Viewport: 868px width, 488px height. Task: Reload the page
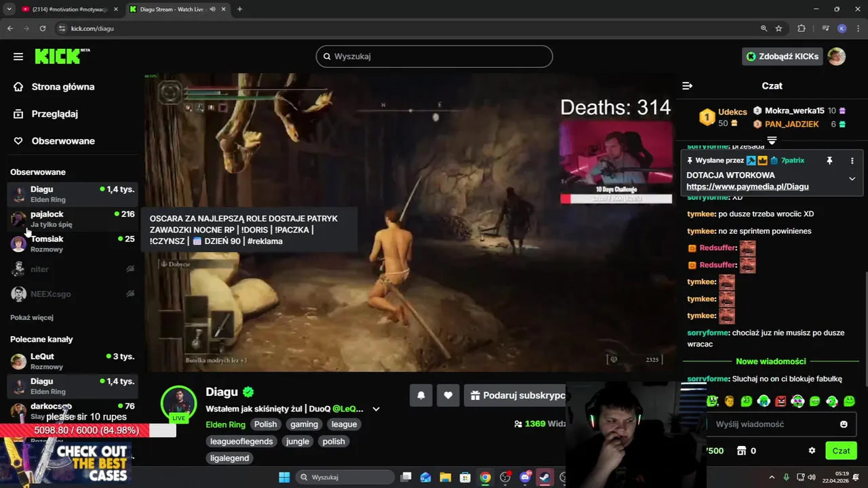(43, 28)
